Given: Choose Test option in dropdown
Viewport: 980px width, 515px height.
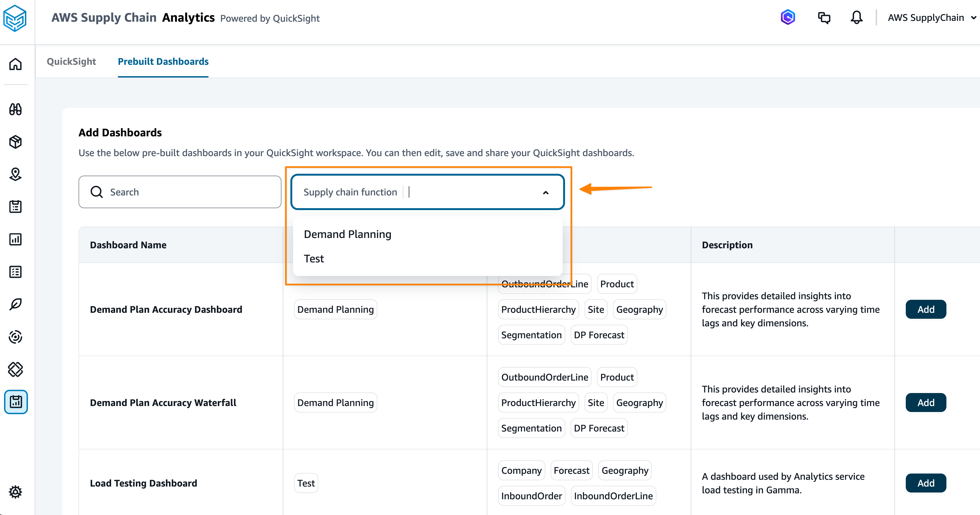Looking at the screenshot, I should pyautogui.click(x=314, y=259).
